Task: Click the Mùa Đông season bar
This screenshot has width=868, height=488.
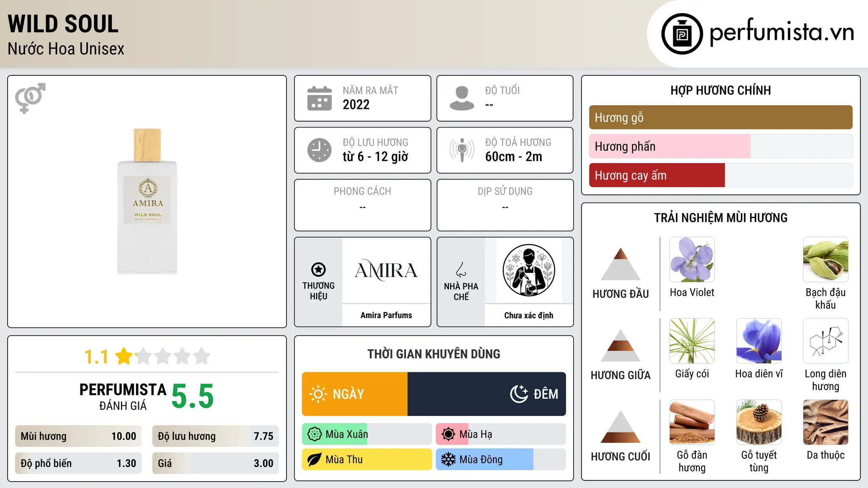Action: pos(501,460)
